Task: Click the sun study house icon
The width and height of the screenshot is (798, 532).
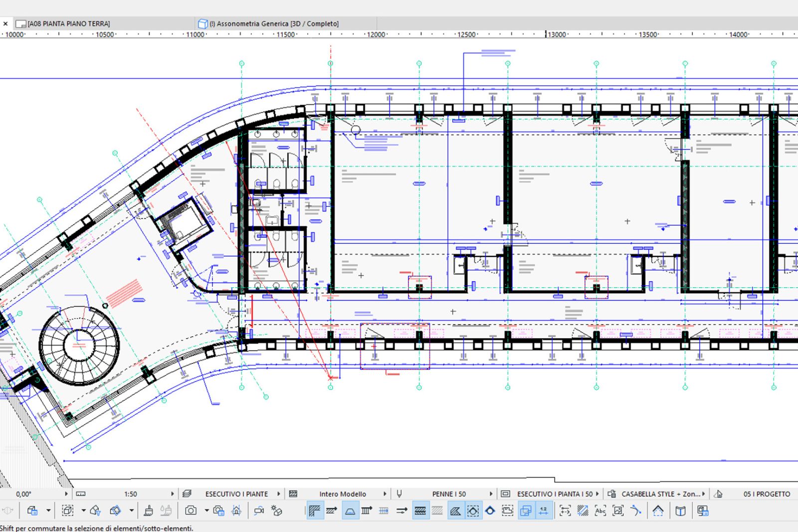Action: click(x=658, y=511)
